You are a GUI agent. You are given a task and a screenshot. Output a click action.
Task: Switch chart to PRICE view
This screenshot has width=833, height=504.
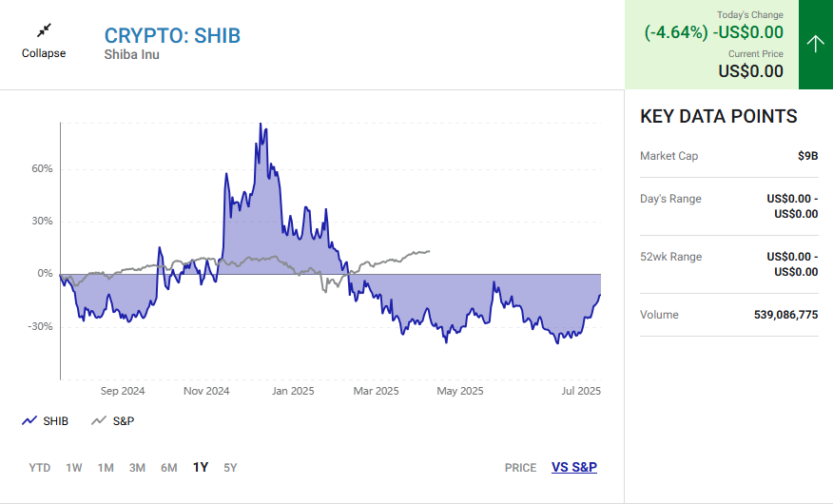point(521,468)
